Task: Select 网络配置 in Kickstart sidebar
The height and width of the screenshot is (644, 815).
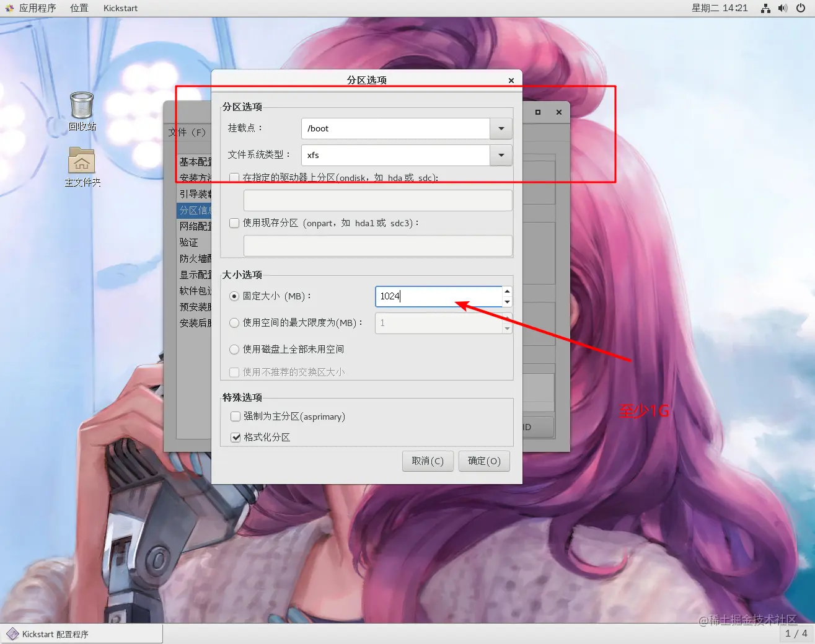Action: point(195,226)
